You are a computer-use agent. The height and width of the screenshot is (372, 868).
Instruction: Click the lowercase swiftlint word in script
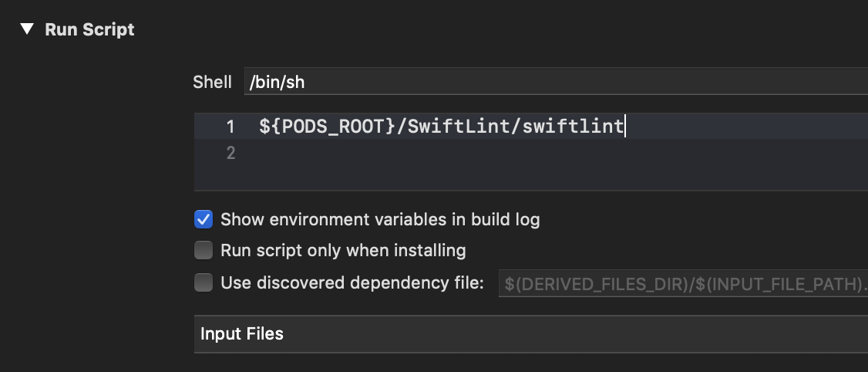coord(573,127)
